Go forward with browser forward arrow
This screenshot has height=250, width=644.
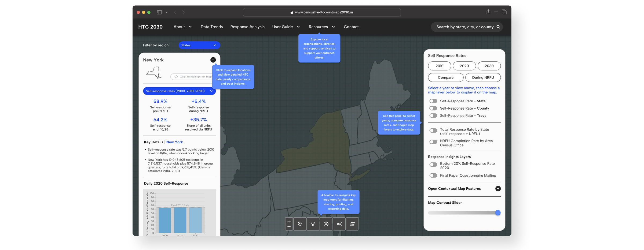pos(183,12)
